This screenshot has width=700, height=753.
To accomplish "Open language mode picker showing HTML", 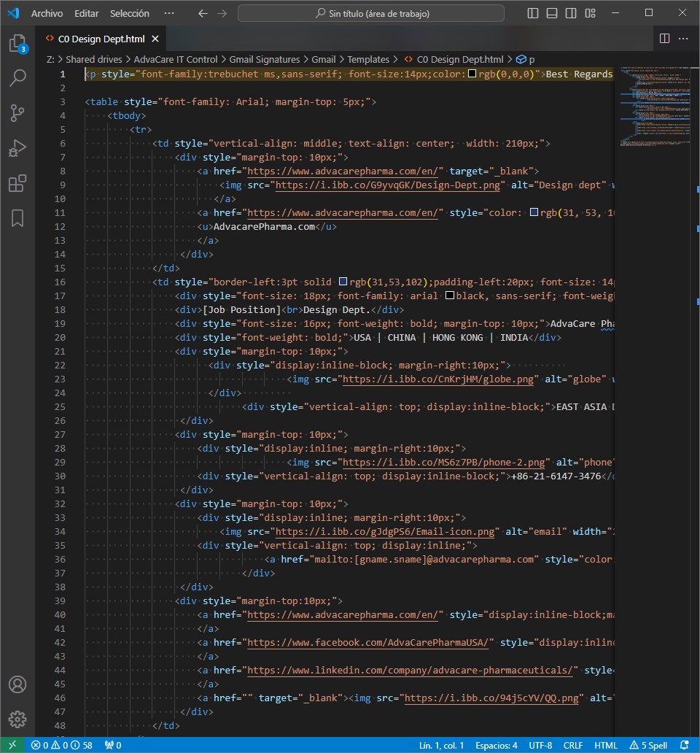I will click(x=605, y=745).
